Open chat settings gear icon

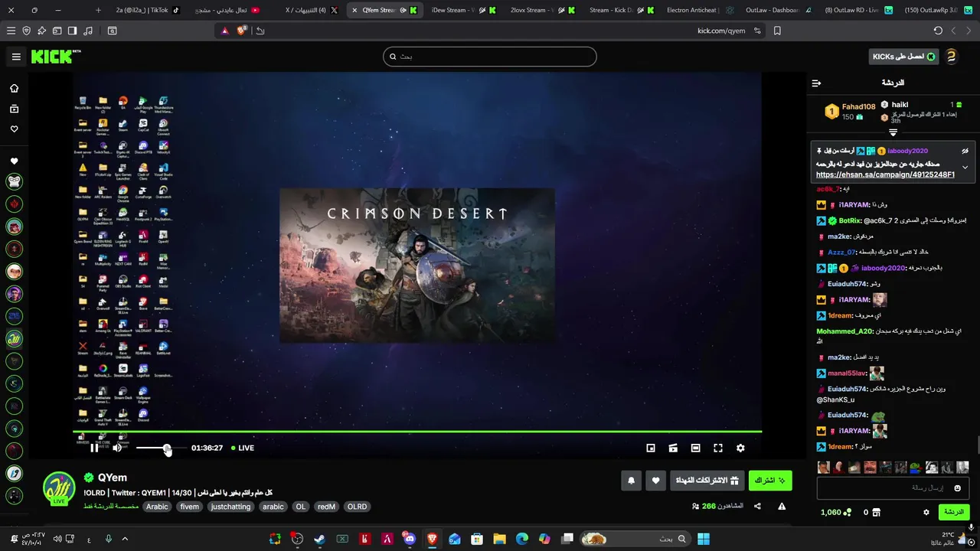[926, 513]
